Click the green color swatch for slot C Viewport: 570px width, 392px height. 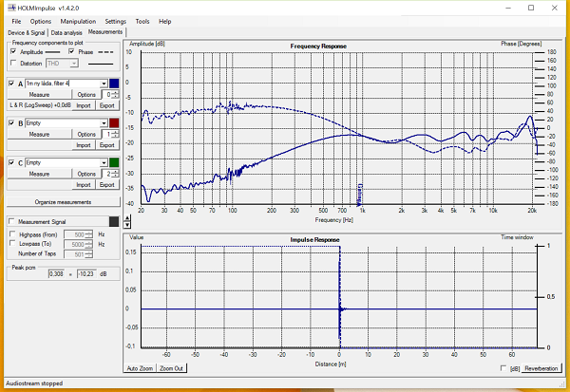point(114,162)
